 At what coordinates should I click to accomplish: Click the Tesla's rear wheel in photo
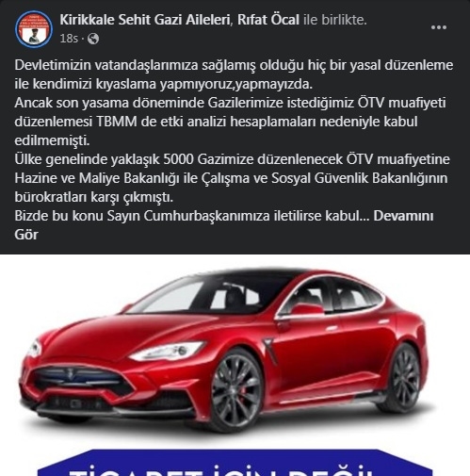pyautogui.click(x=405, y=377)
